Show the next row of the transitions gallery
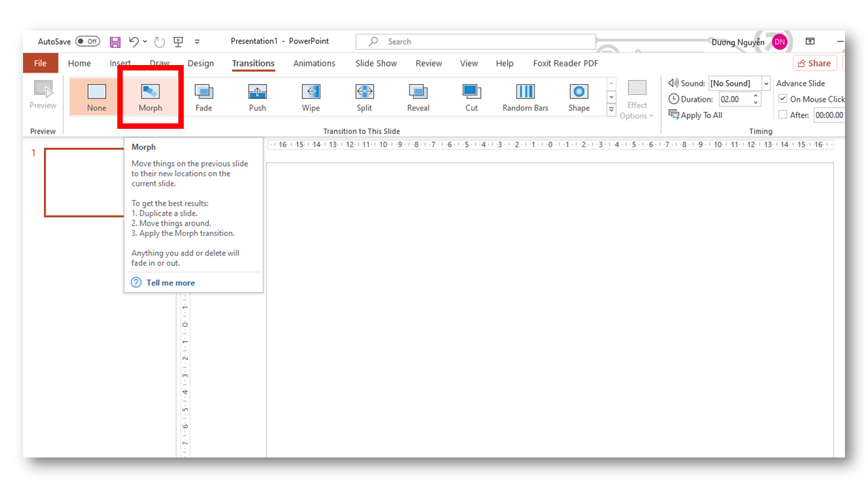 tap(611, 96)
